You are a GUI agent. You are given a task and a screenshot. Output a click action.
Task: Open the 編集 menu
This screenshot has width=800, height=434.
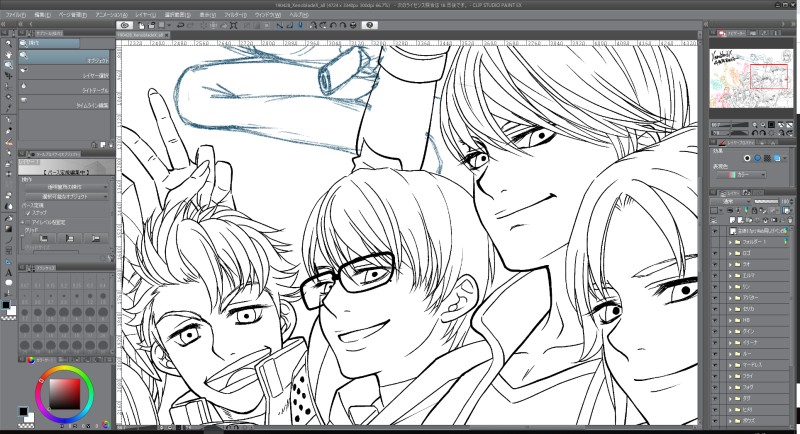pos(42,15)
